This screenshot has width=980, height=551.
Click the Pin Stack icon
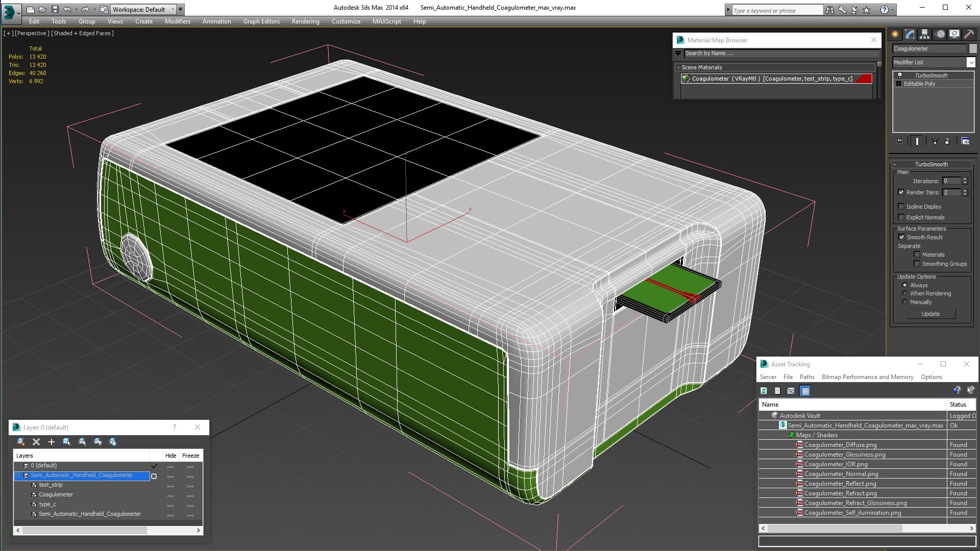point(899,141)
